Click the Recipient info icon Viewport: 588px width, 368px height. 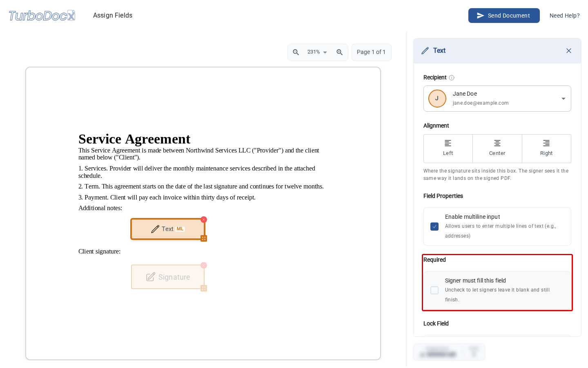[452, 78]
